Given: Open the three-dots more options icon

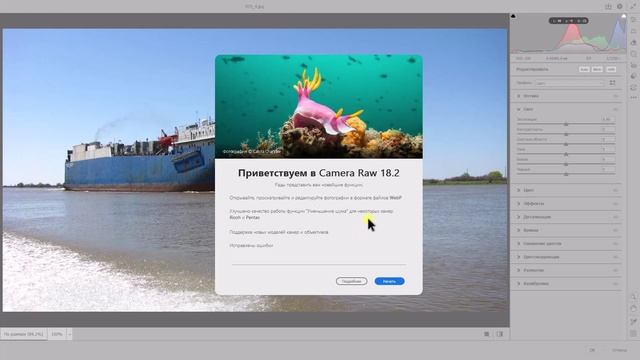Looking at the screenshot, I should 633,98.
